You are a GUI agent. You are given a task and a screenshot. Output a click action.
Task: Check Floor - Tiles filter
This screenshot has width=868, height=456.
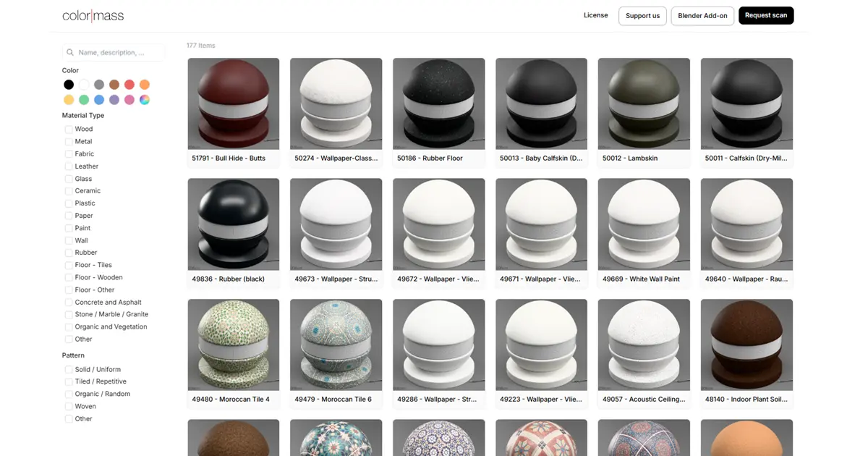(69, 265)
